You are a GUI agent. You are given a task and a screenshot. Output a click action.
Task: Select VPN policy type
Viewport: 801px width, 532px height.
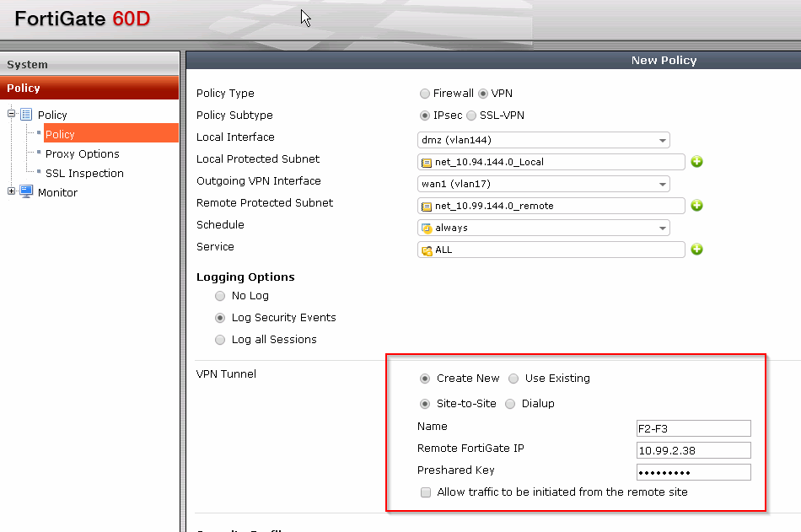coord(483,94)
